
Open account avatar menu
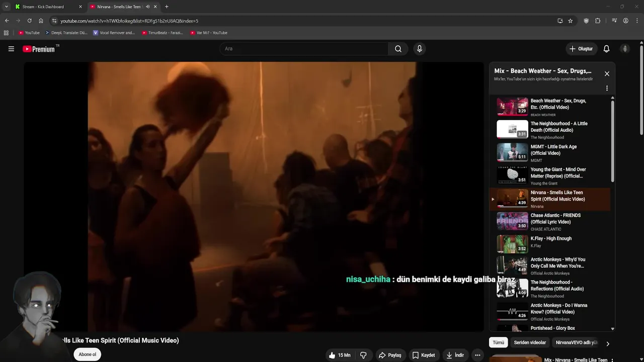(625, 49)
